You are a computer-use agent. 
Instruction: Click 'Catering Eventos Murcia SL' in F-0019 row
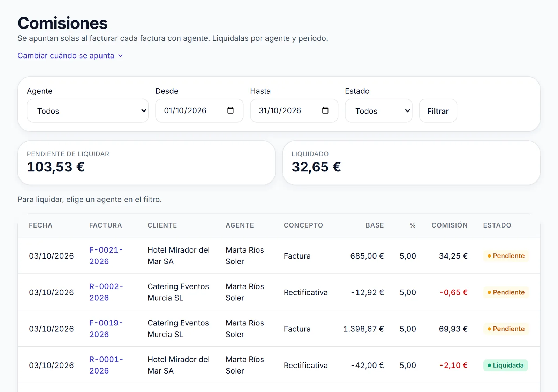click(178, 329)
